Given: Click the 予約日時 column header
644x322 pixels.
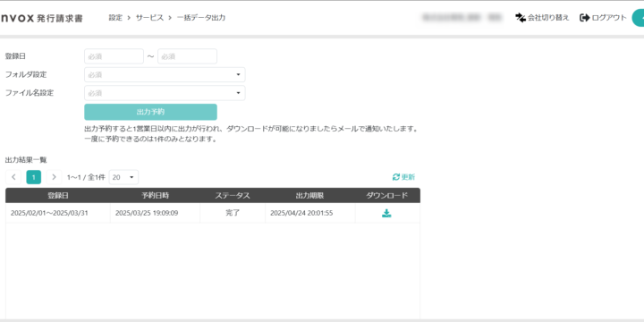Looking at the screenshot, I should coord(156,196).
